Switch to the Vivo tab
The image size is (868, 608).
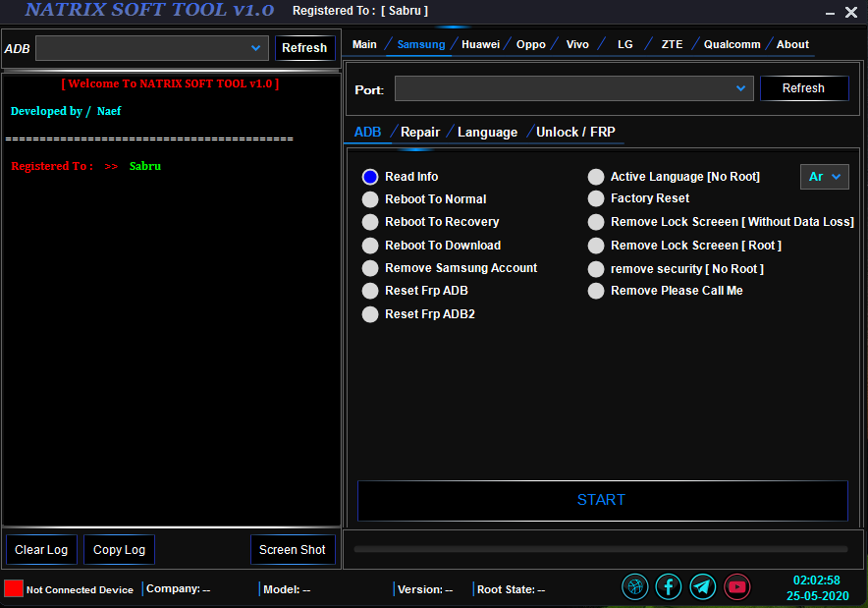pyautogui.click(x=577, y=44)
